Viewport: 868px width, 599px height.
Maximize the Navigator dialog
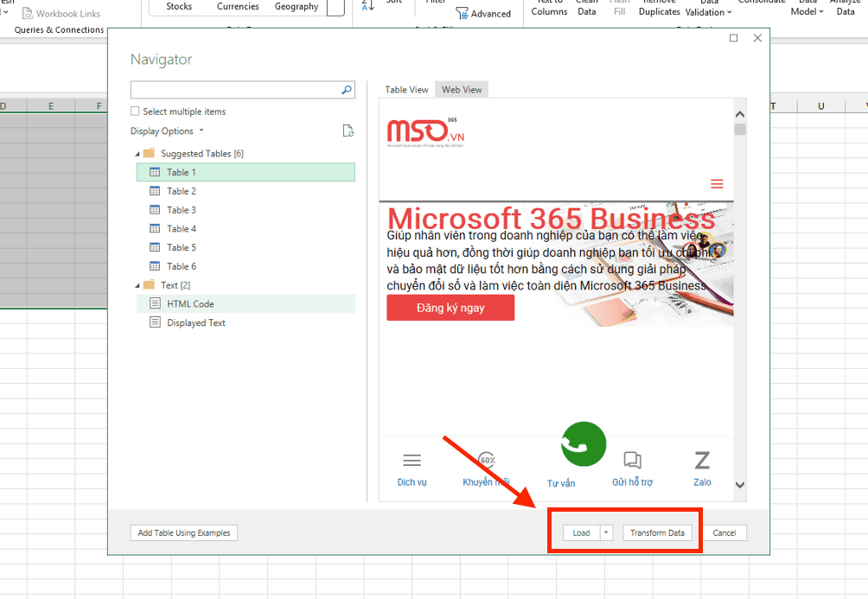[x=733, y=38]
